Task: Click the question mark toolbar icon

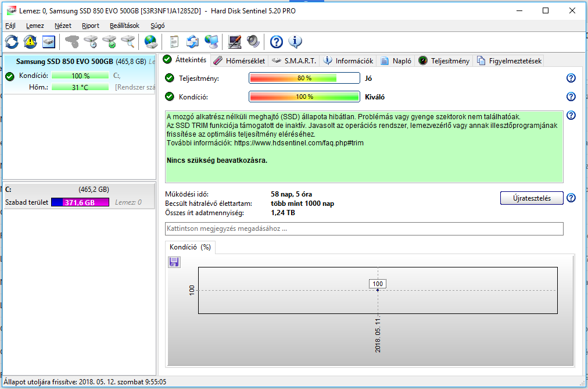Action: pyautogui.click(x=277, y=42)
